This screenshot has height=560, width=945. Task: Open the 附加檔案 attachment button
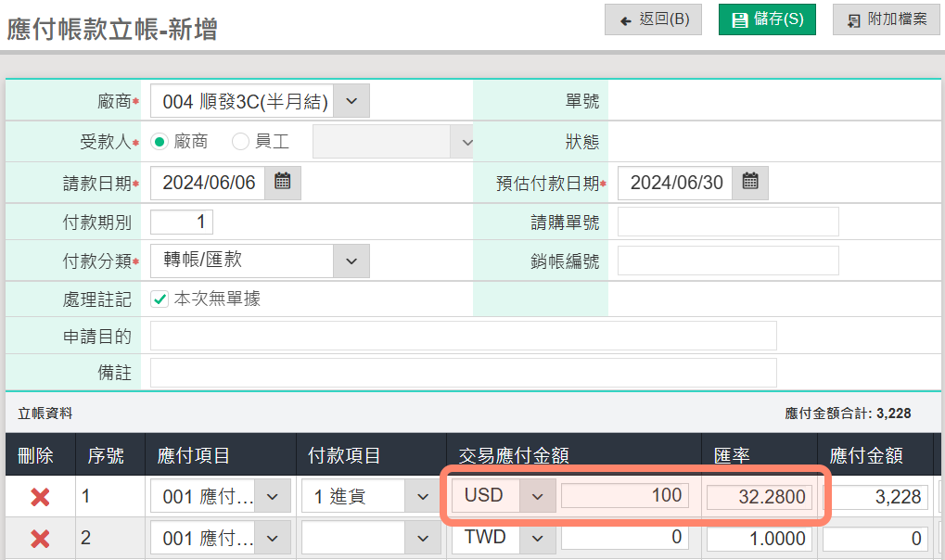(887, 19)
